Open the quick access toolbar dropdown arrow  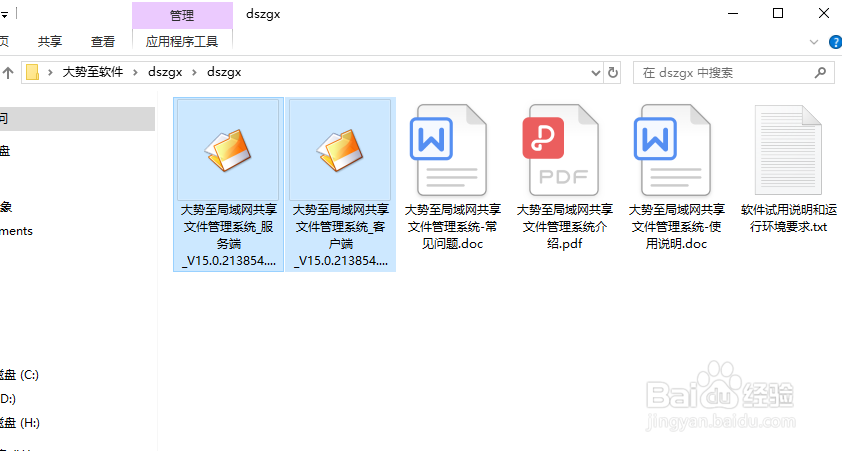(x=4, y=14)
